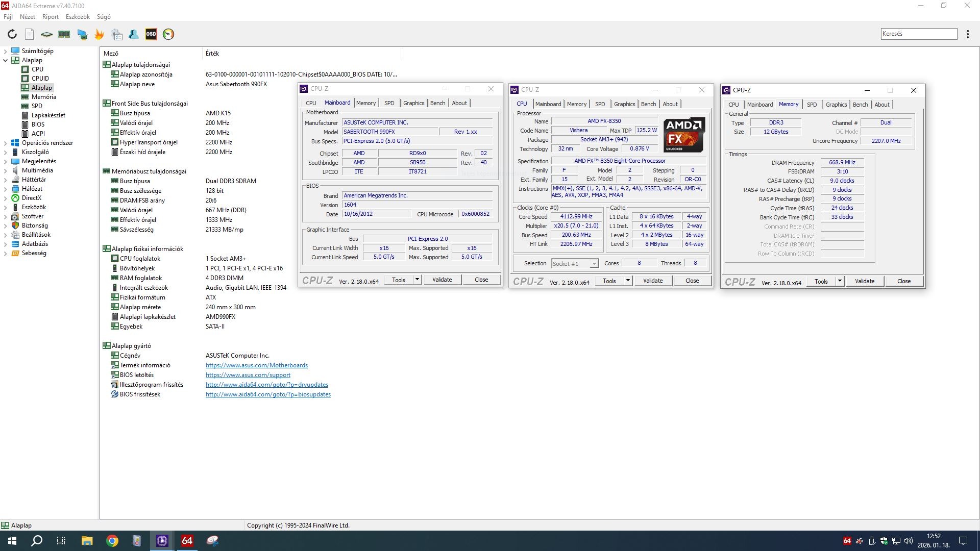Switch to SPD tab in Memory CPU-Z window
This screenshot has height=551, width=980.
point(812,105)
